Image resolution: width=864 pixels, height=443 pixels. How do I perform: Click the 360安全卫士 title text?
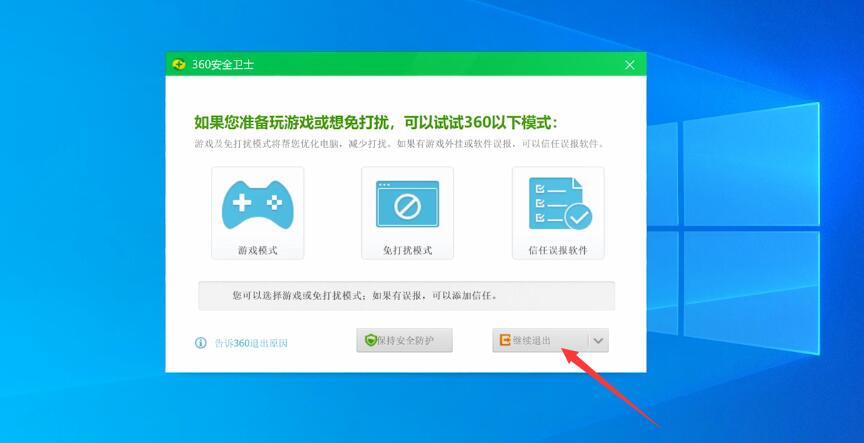223,64
